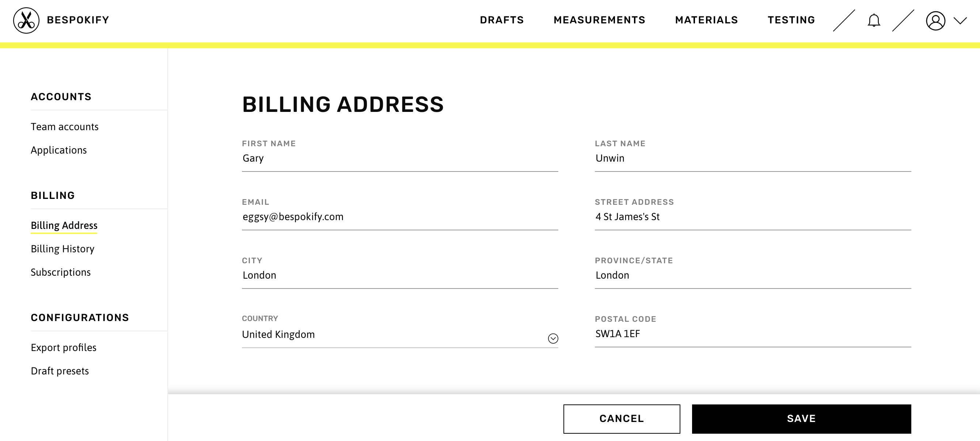Click the Team accounts sidebar link
Screen dimensions: 980x441
coord(64,126)
